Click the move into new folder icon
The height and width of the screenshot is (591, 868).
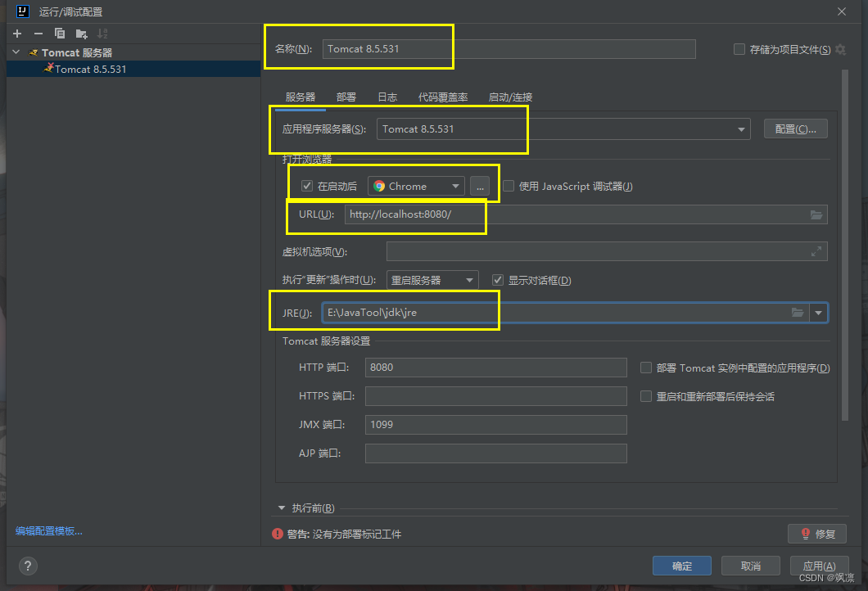pyautogui.click(x=81, y=34)
